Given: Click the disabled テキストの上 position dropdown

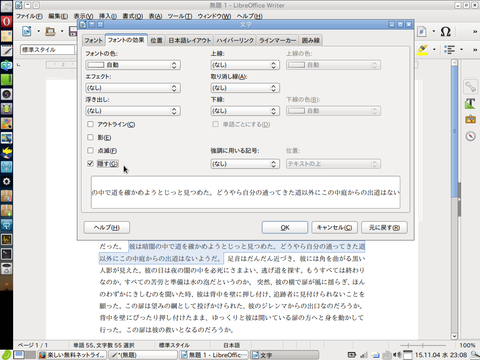Looking at the screenshot, I should pos(333,164).
